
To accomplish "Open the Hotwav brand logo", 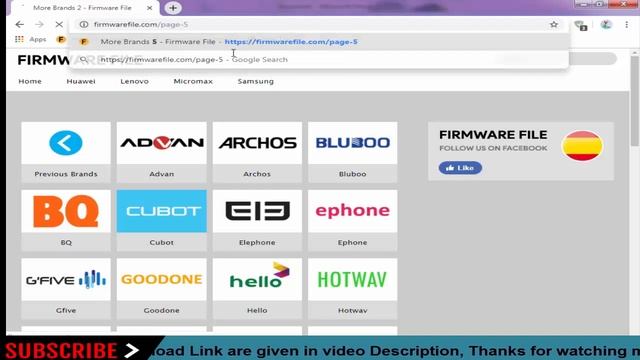I will [353, 279].
